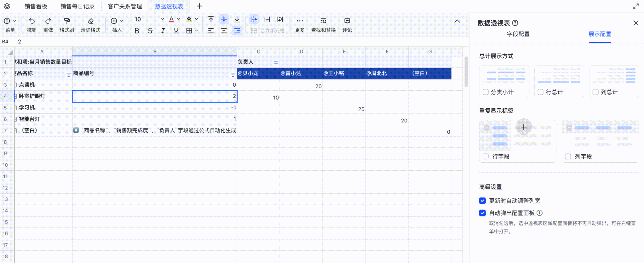Click the insert (插入) plus icon
The image size is (644, 263).
pyautogui.click(x=114, y=21)
